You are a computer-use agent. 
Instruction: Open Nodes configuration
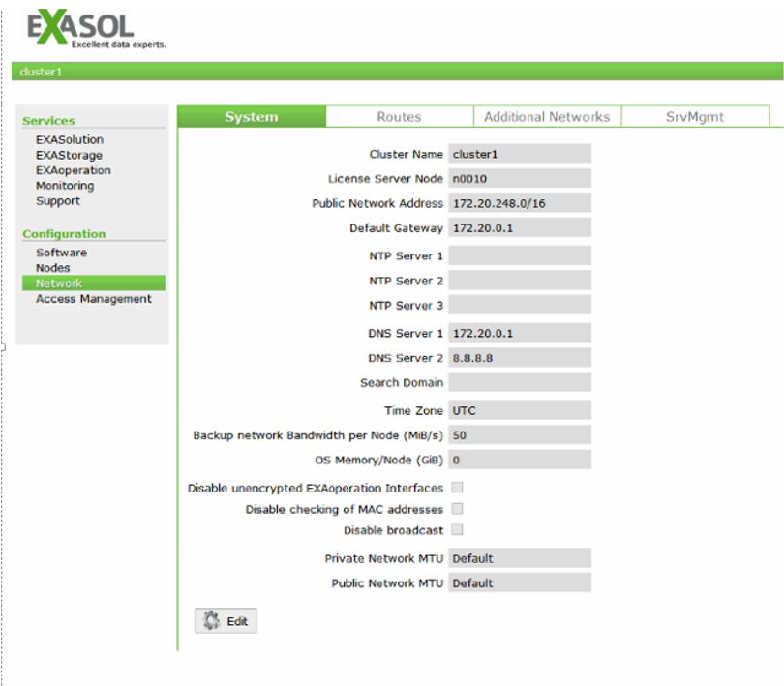[x=52, y=267]
